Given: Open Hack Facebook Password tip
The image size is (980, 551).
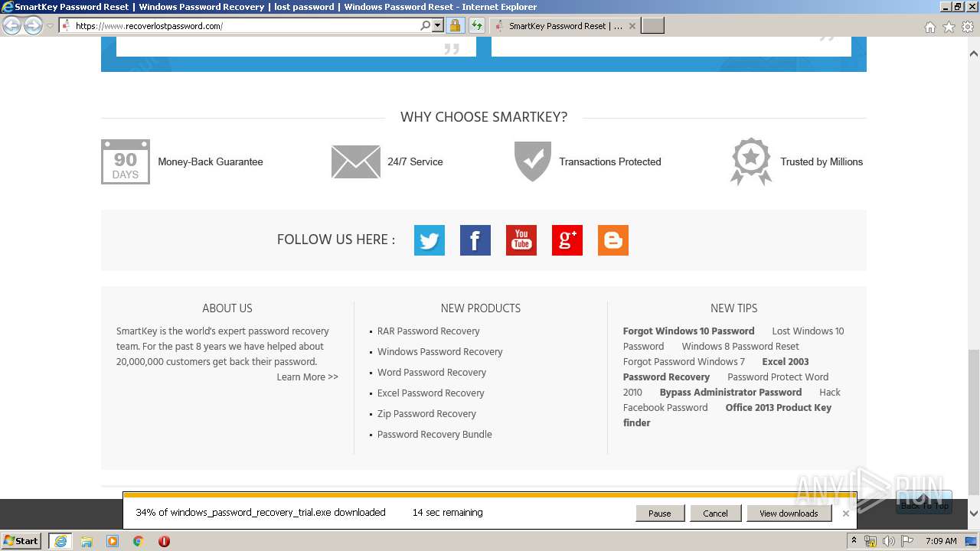Looking at the screenshot, I should pos(665,408).
